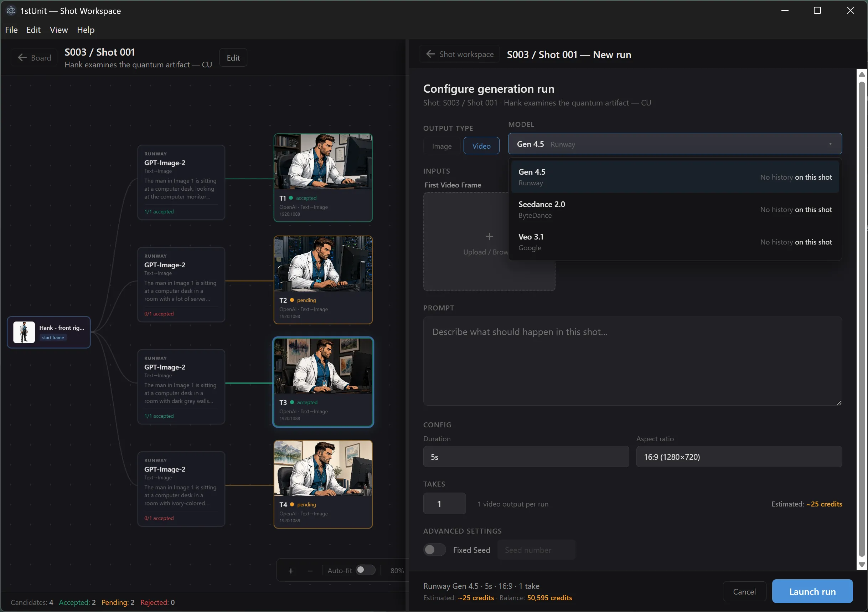Choose Veo 3.1 Google model option
868x612 pixels.
675,242
